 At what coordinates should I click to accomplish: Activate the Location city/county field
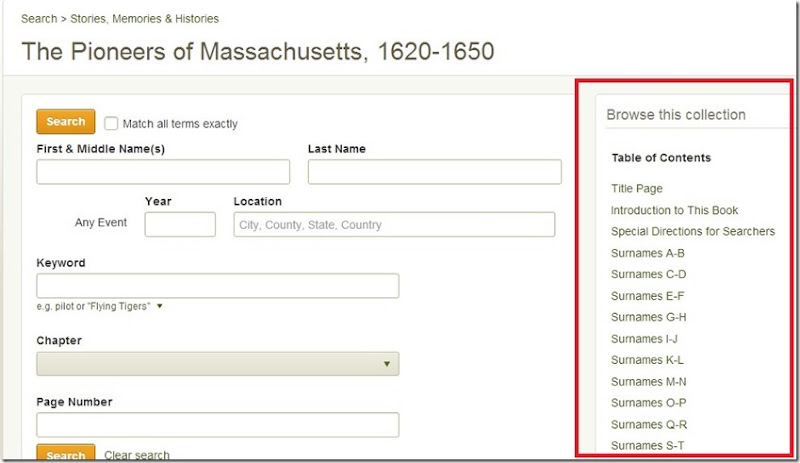point(394,224)
